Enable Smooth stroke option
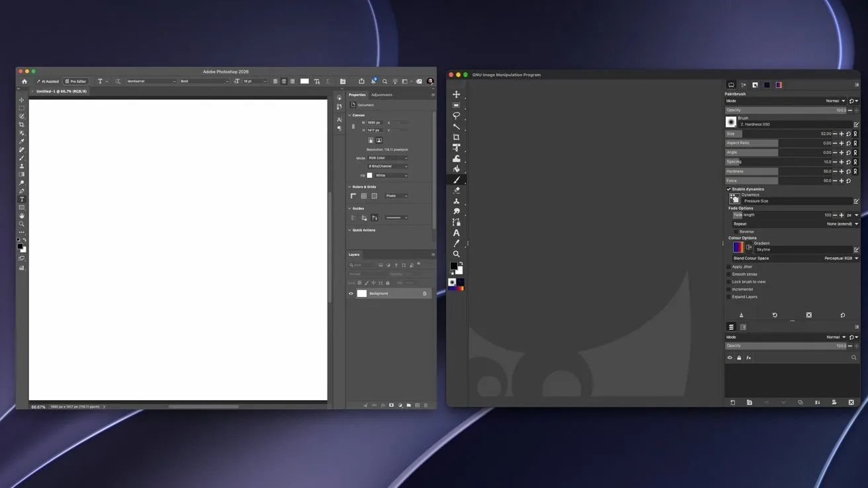The image size is (868, 488). (729, 274)
